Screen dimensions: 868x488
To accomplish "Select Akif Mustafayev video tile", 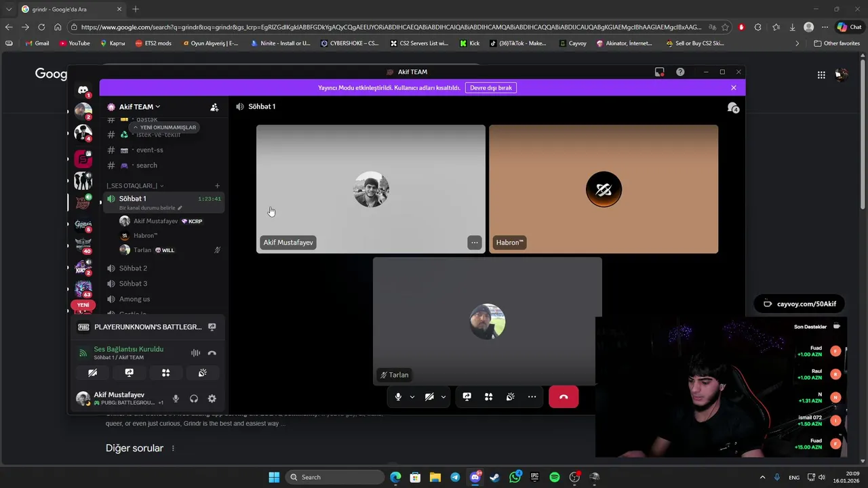I will tap(371, 189).
